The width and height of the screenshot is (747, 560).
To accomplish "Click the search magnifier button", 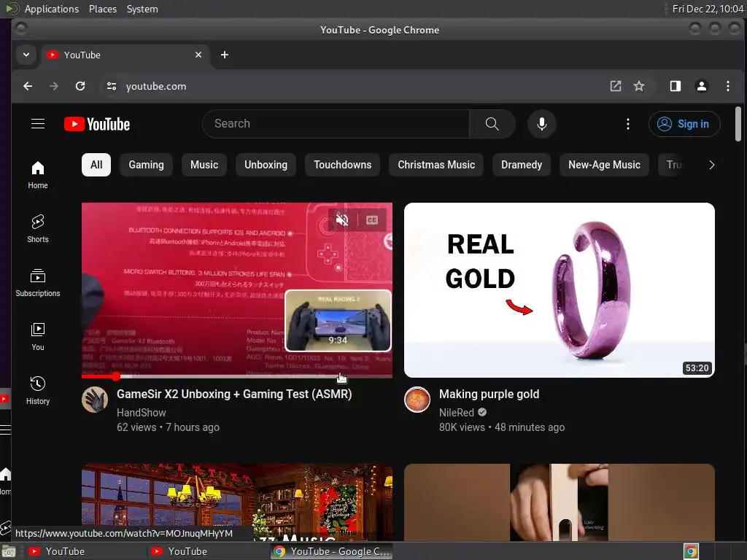I will tap(492, 124).
